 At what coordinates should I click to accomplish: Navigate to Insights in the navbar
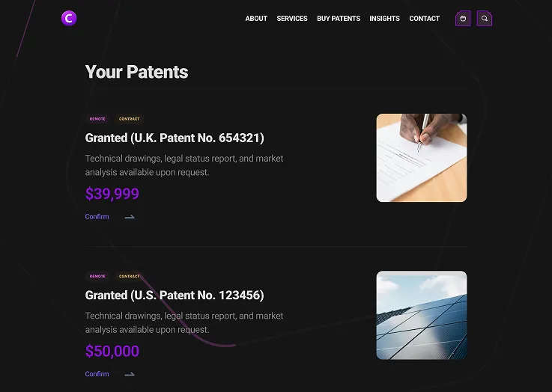384,19
